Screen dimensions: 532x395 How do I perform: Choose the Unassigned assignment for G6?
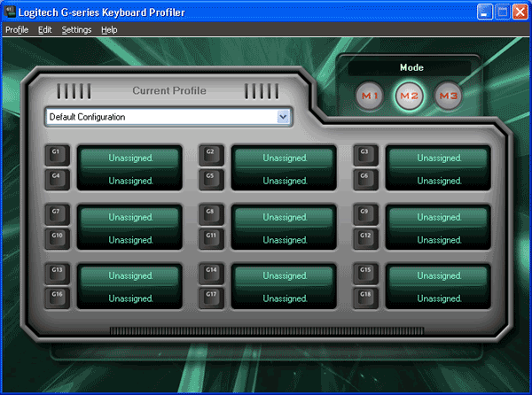[438, 181]
